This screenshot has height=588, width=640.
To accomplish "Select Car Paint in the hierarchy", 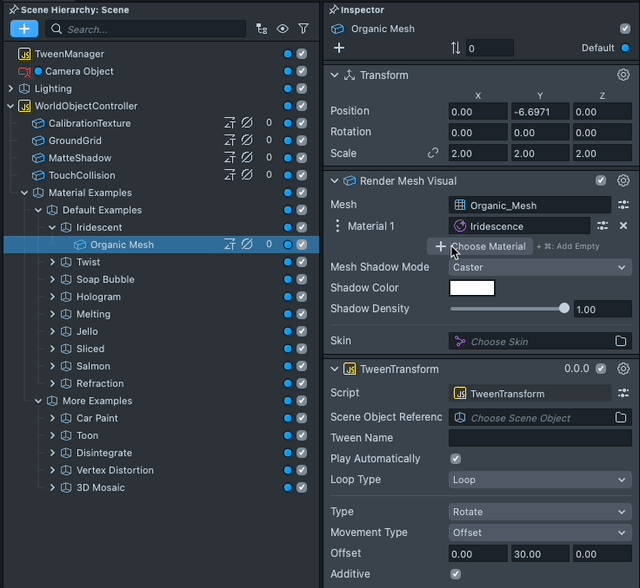I will point(97,418).
